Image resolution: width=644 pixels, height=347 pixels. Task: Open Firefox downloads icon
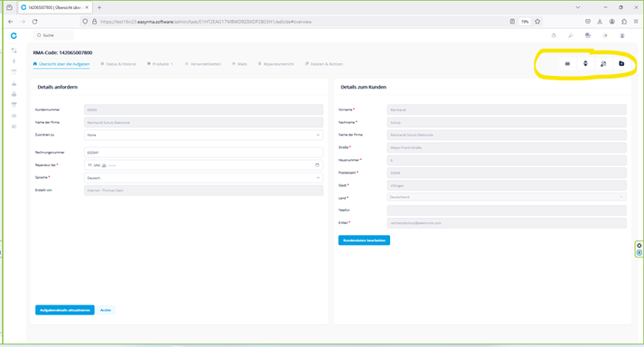(x=600, y=22)
